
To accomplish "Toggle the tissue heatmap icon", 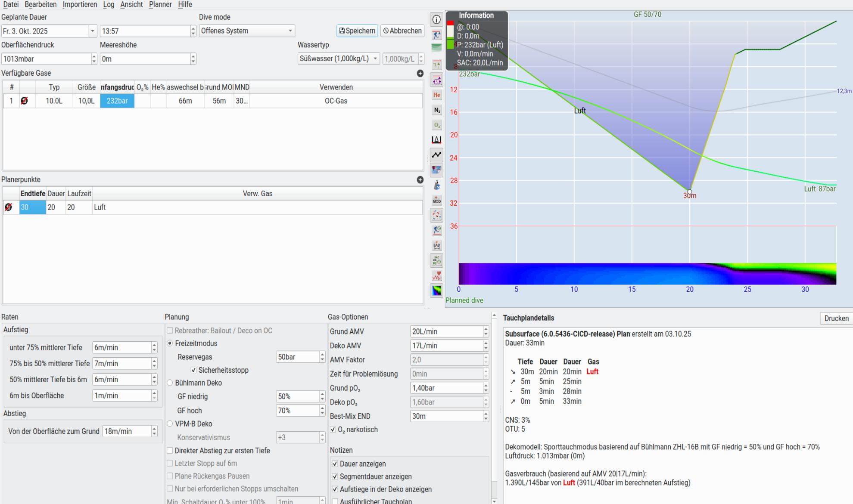I will point(436,291).
